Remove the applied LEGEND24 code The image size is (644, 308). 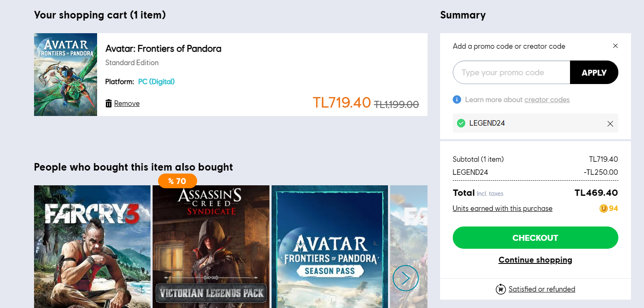[610, 124]
